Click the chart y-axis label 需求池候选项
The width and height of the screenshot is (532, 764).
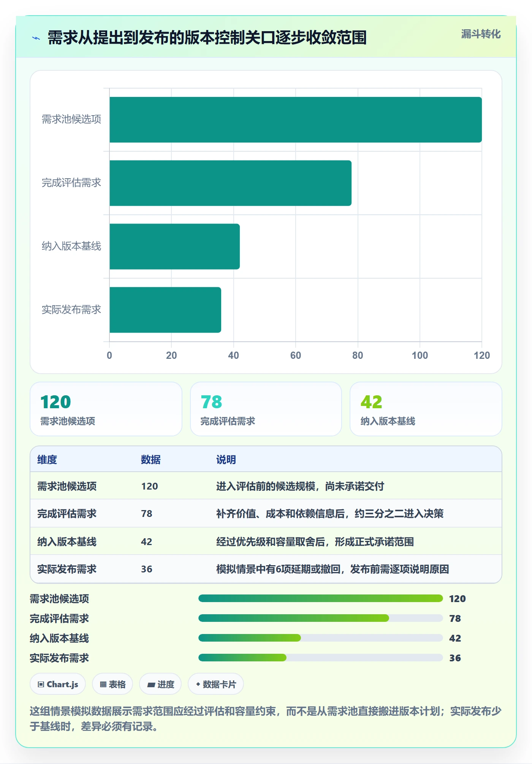coord(71,119)
